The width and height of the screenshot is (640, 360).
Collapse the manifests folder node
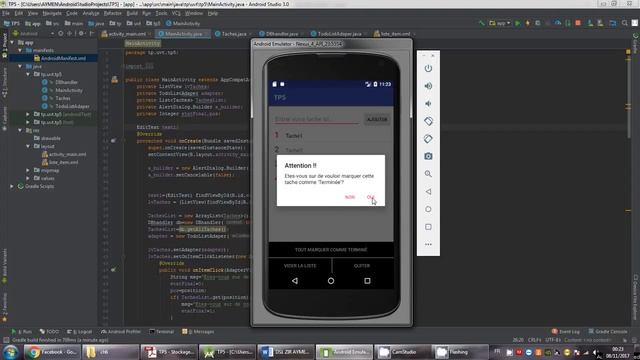coord(20,50)
